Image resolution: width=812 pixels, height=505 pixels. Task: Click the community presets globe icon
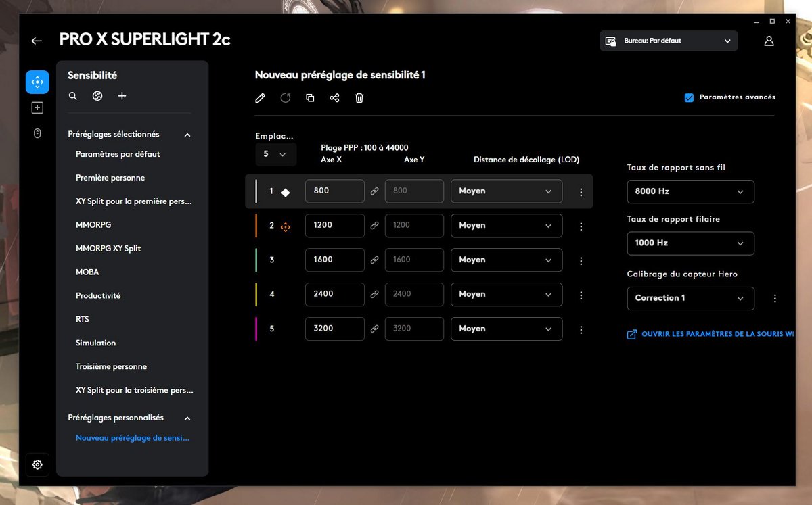pyautogui.click(x=97, y=97)
